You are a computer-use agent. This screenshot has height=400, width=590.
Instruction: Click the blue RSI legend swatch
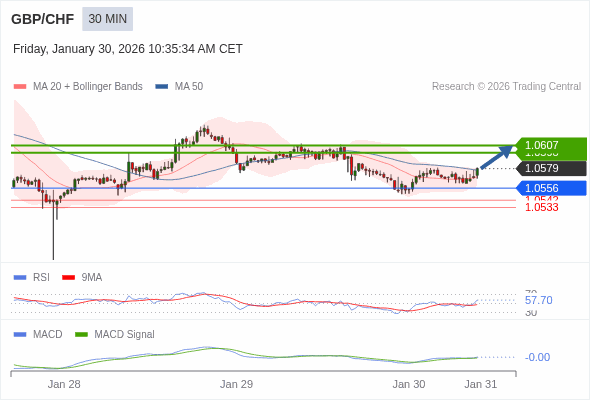[x=20, y=278]
